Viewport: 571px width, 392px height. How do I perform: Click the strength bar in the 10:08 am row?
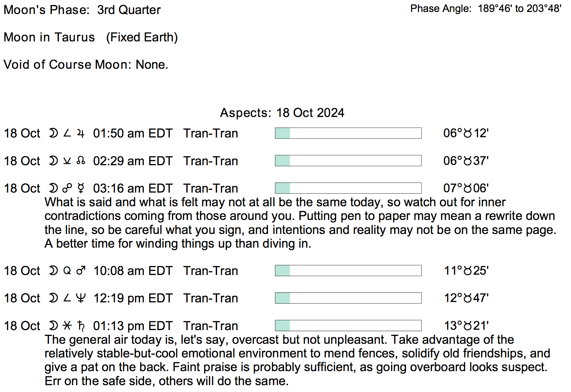point(348,271)
